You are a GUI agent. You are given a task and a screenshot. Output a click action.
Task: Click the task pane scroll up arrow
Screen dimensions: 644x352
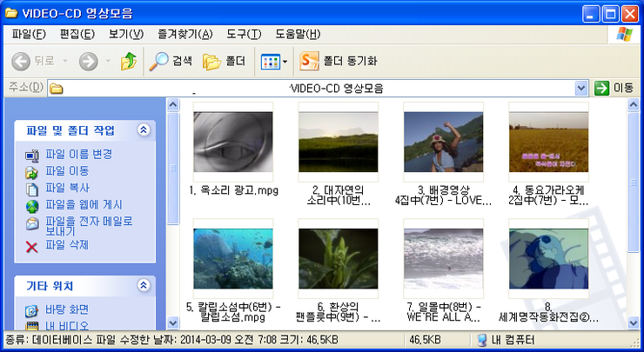point(173,105)
